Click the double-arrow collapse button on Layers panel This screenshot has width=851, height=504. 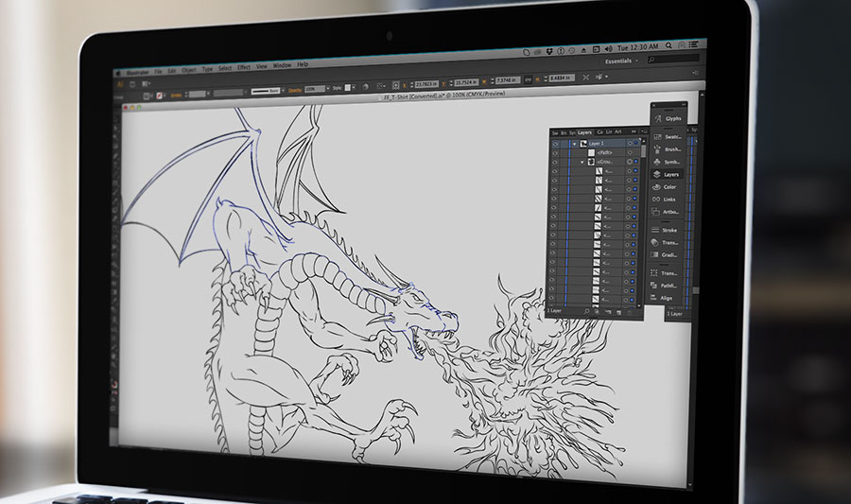pos(634,131)
